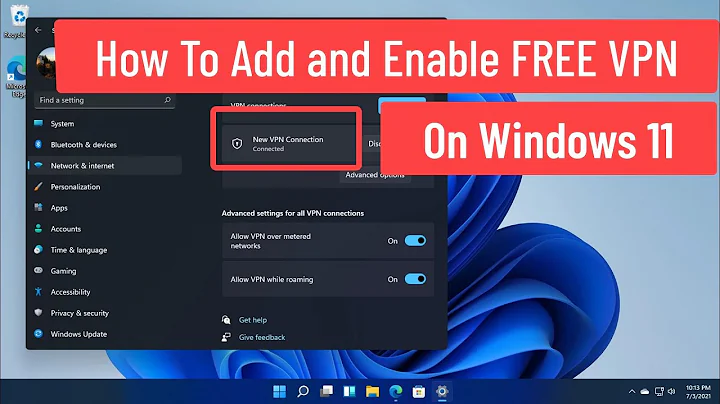The width and height of the screenshot is (720, 404).
Task: Toggle Allow VPN while roaming
Action: pyautogui.click(x=415, y=279)
